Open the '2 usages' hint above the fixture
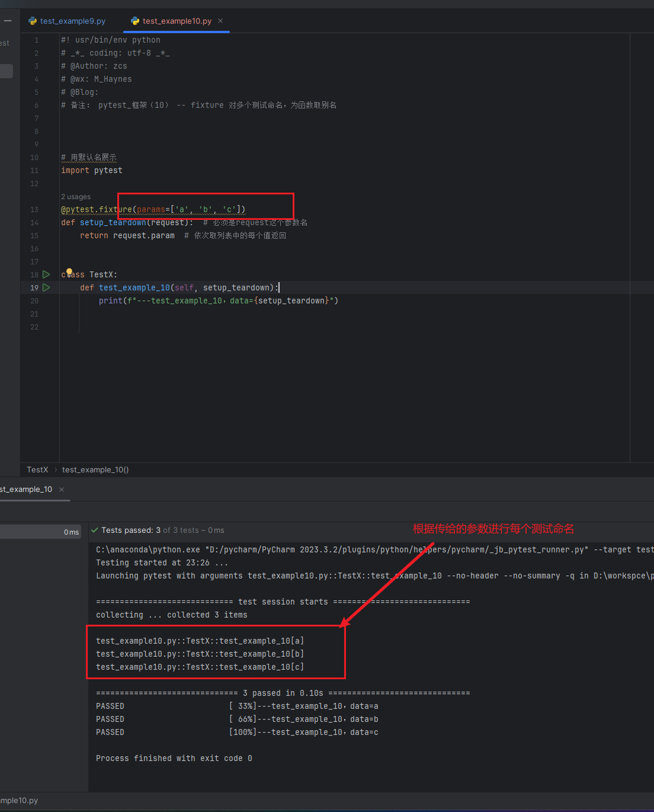This screenshot has height=812, width=654. [76, 197]
